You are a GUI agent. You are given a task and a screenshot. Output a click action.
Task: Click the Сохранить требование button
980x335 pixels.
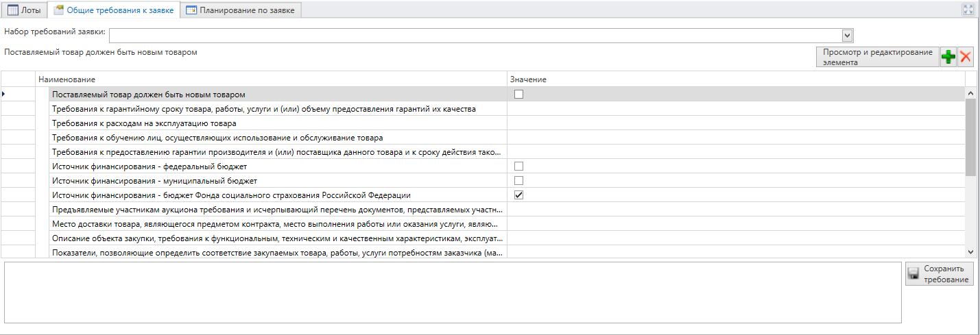(939, 274)
